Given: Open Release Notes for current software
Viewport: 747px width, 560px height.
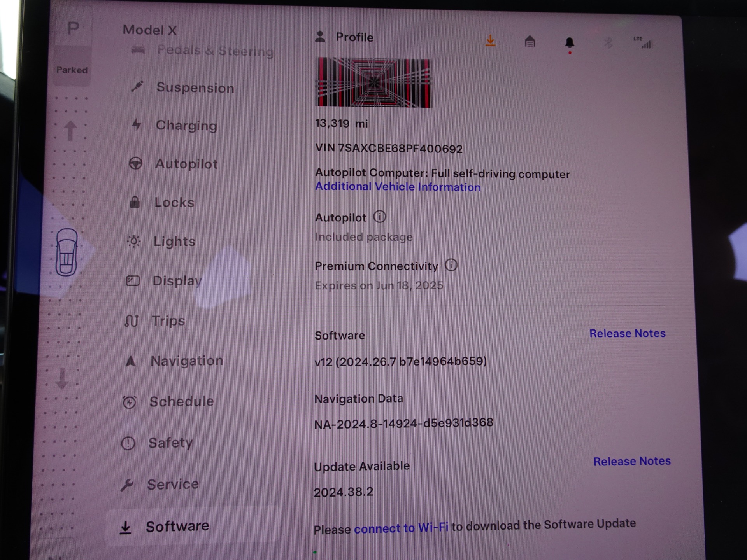Looking at the screenshot, I should [627, 333].
